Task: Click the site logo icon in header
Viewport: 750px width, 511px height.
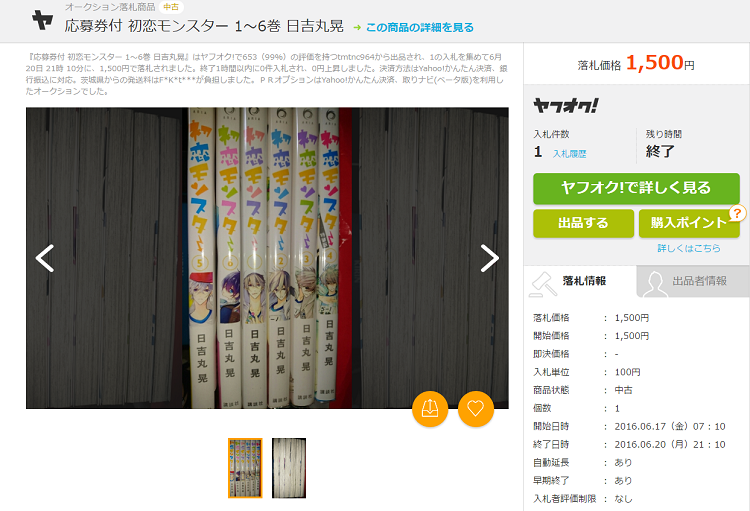Action: (43, 20)
